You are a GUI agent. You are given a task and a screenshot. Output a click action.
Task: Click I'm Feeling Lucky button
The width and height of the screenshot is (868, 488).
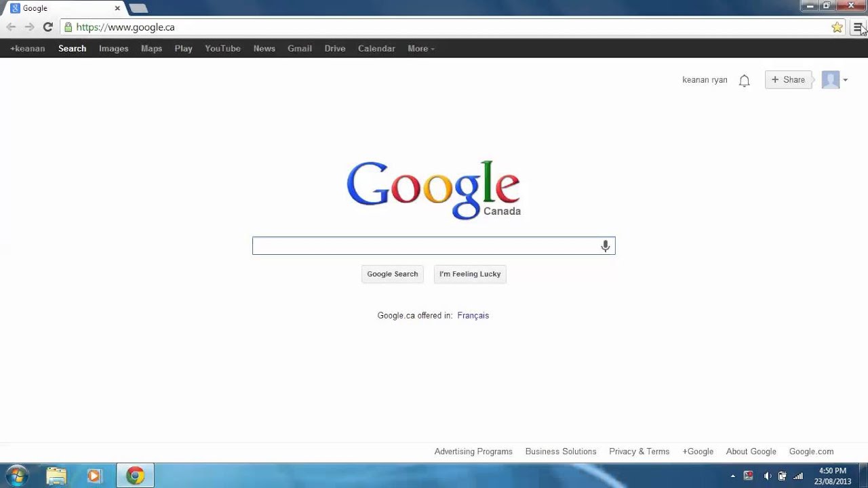pyautogui.click(x=470, y=274)
